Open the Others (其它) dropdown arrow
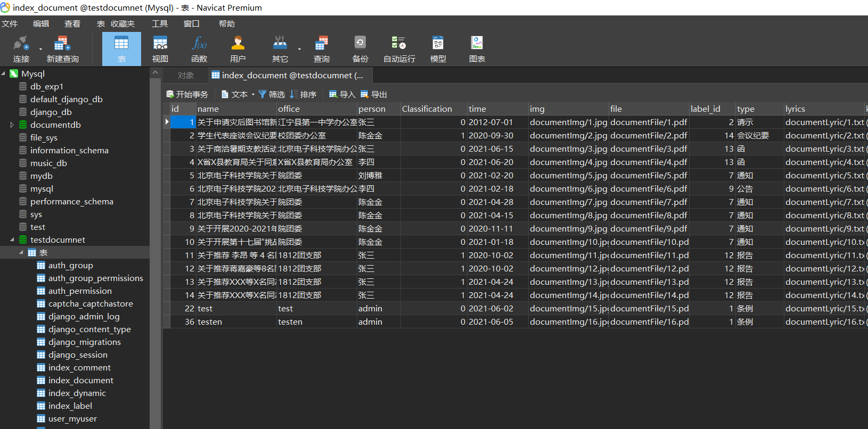This screenshot has height=429, width=868. pyautogui.click(x=299, y=49)
